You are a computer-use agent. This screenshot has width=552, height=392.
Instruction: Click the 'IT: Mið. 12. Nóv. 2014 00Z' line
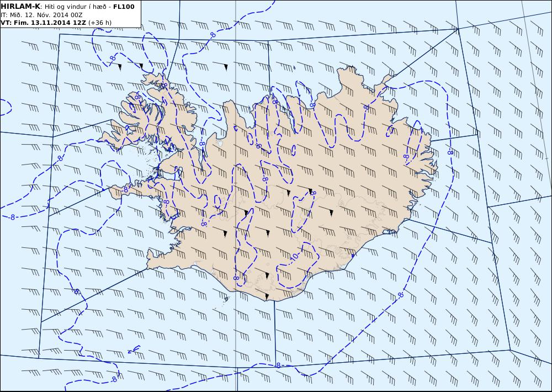tap(42, 15)
